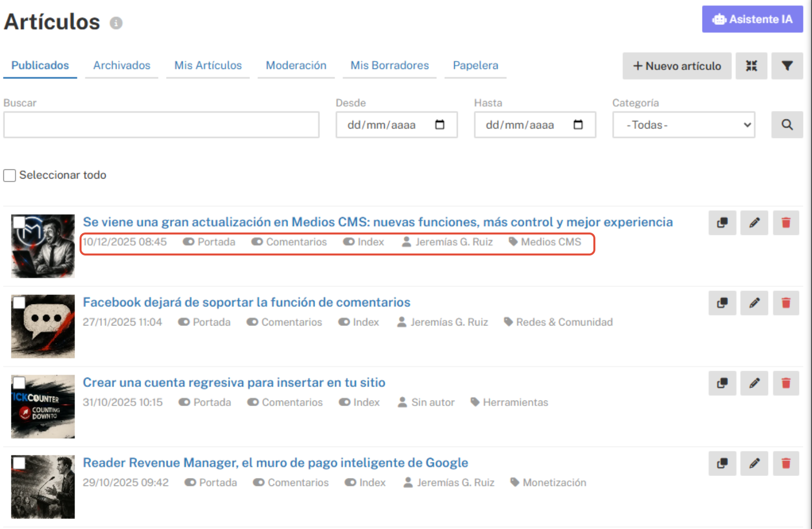Check the Seleccionar todo checkbox
812x529 pixels.
coord(10,175)
